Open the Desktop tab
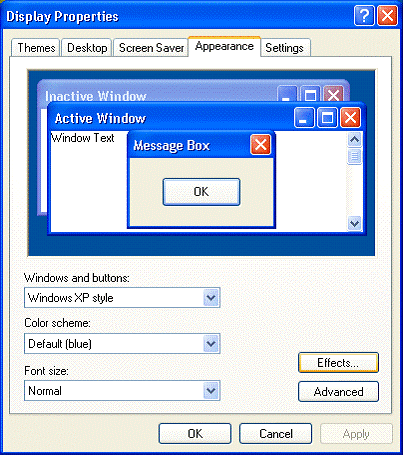 [87, 48]
